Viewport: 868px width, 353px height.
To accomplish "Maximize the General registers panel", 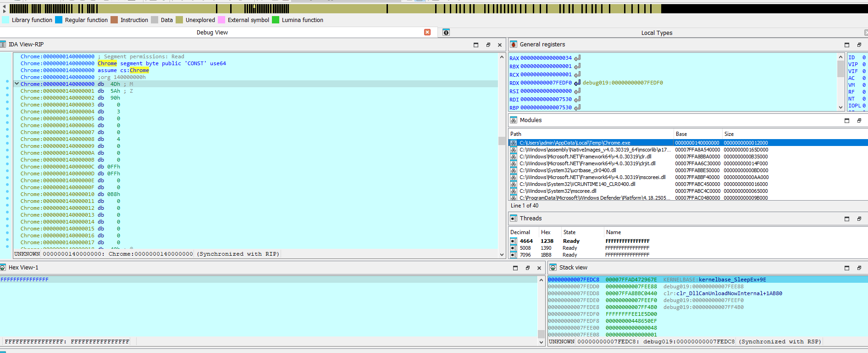I will click(847, 45).
